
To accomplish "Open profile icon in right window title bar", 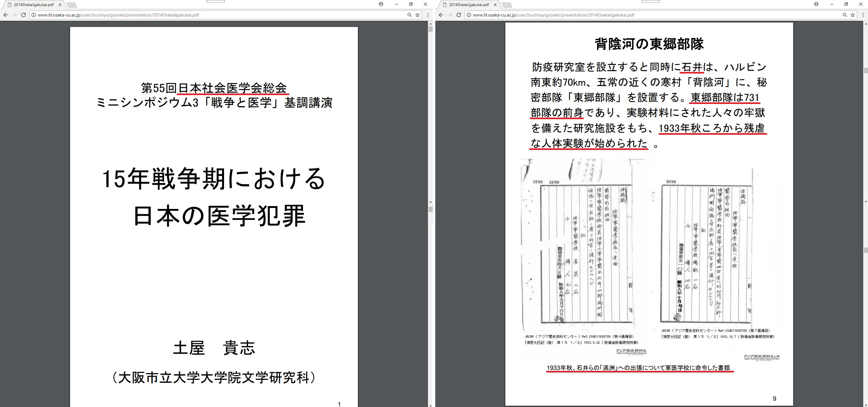I will (x=816, y=4).
